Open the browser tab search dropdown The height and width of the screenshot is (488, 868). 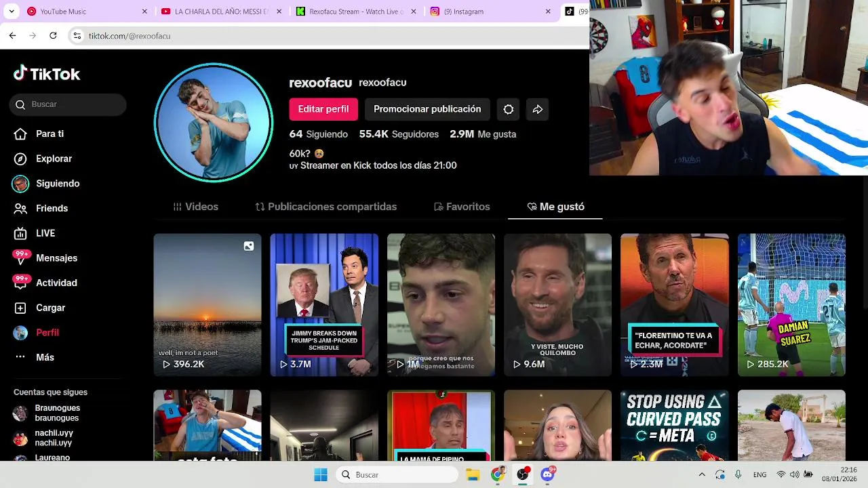(x=11, y=12)
